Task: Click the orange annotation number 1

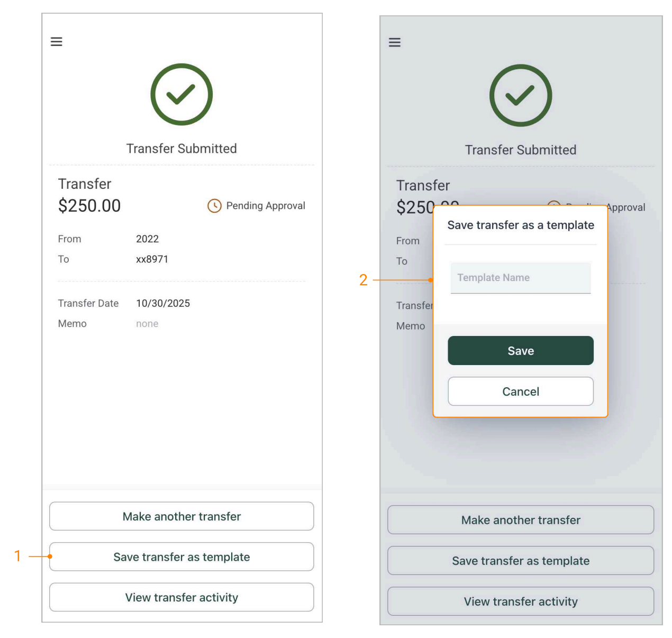Action: pos(17,556)
